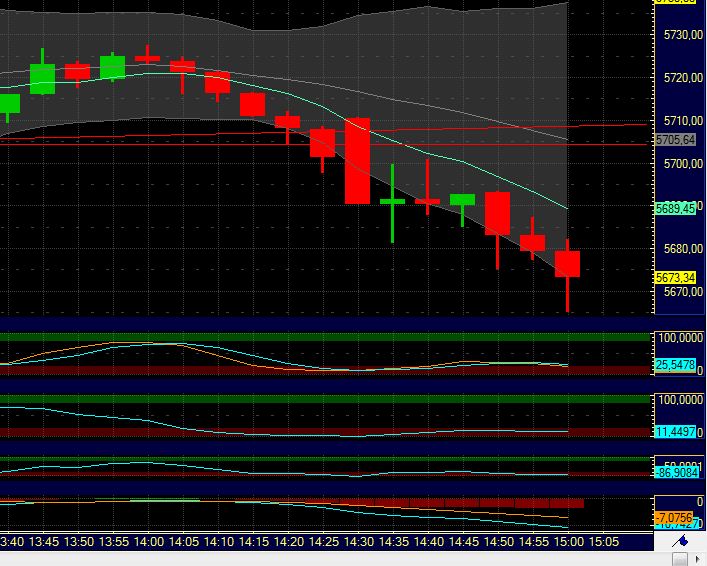This screenshot has width=707, height=566.
Task: Click the 13:45 time axis label
Action: point(42,542)
